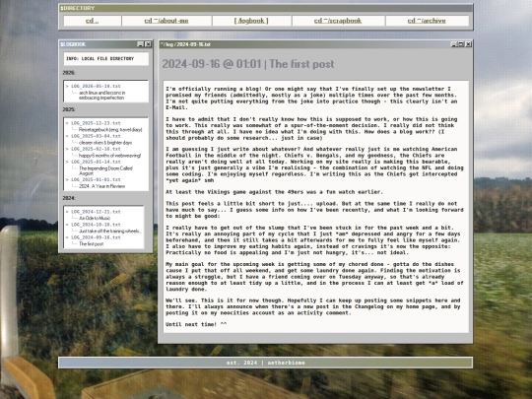Navigate to cd ~/scrapbook
532x399 pixels.
tap(338, 21)
